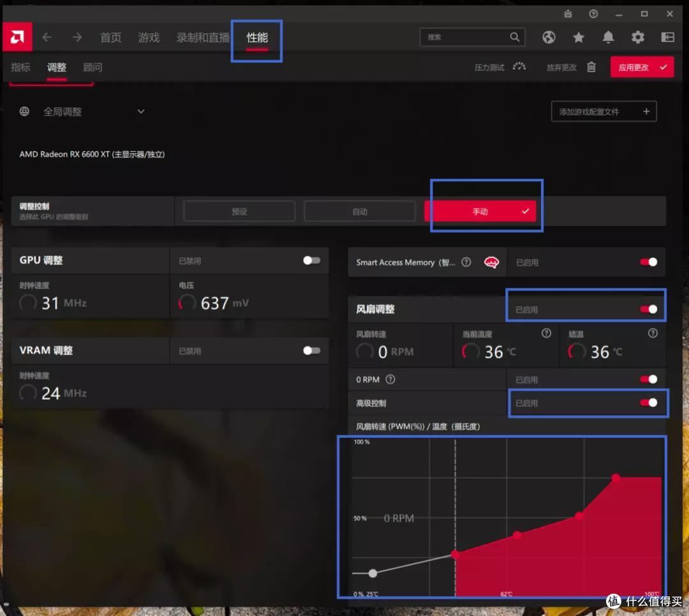Toggle the sidebar panel icon

[x=667, y=38]
